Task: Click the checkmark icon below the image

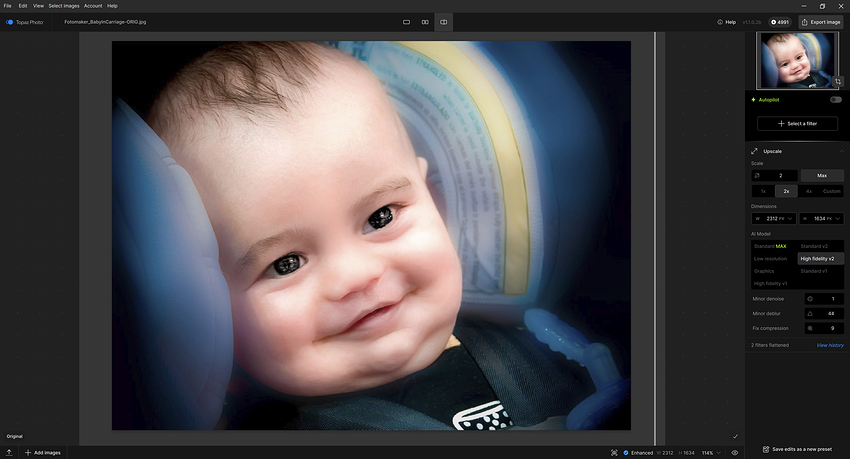Action: point(735,436)
